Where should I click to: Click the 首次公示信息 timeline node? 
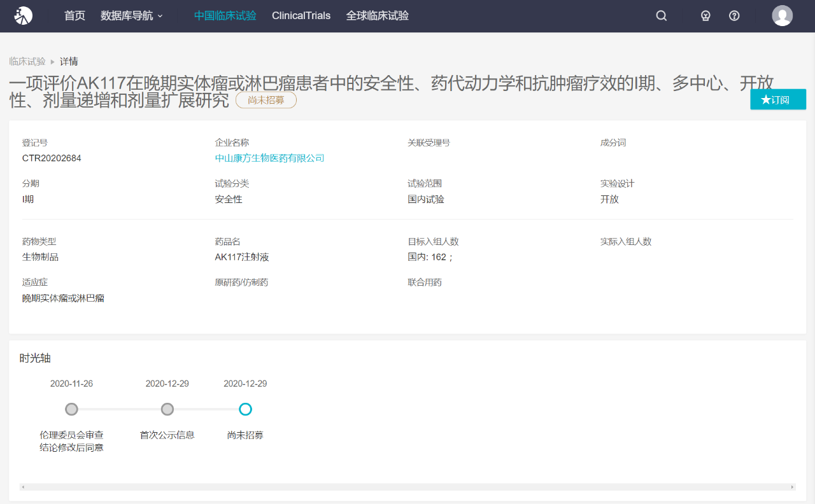(x=167, y=409)
